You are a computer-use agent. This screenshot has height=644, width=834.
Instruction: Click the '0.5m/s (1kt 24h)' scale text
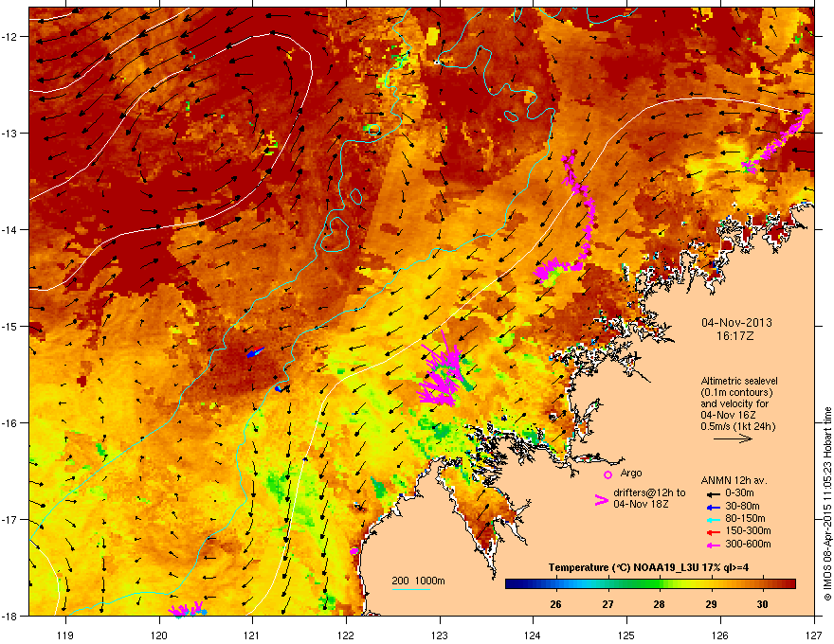(738, 427)
